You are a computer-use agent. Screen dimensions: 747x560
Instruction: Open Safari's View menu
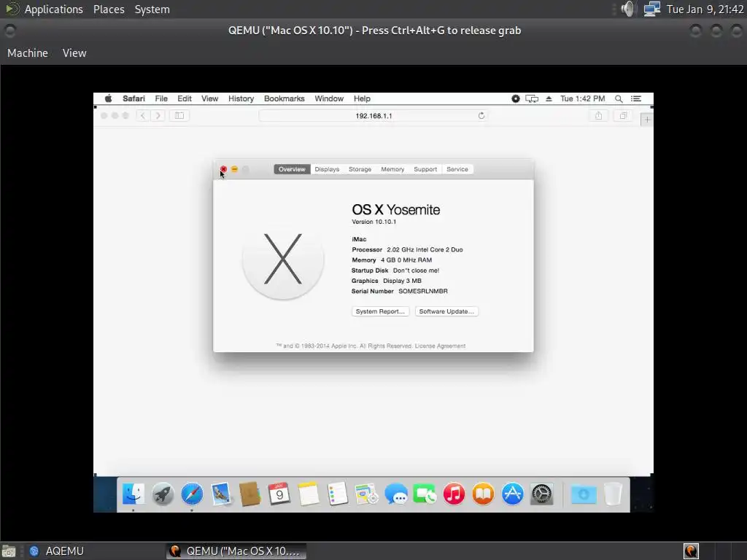[209, 98]
